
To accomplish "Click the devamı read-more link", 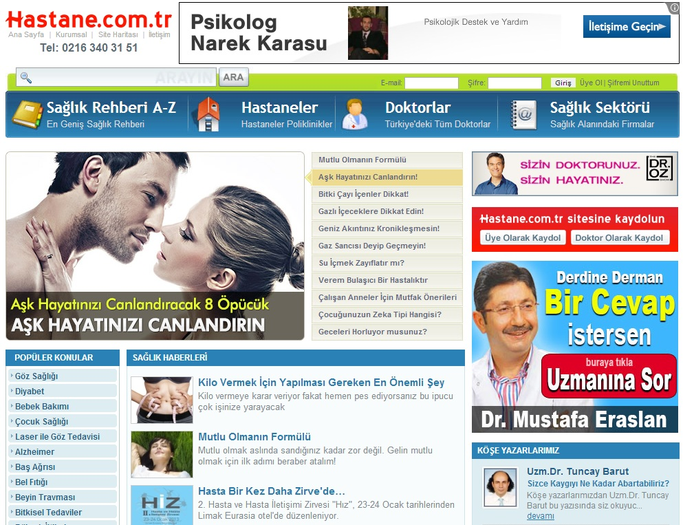I will point(540,516).
